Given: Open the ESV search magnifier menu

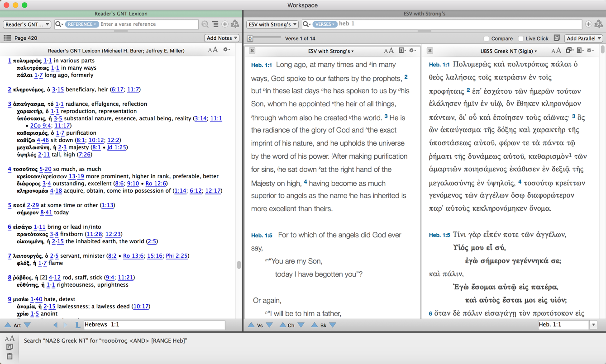Looking at the screenshot, I should click(x=306, y=24).
